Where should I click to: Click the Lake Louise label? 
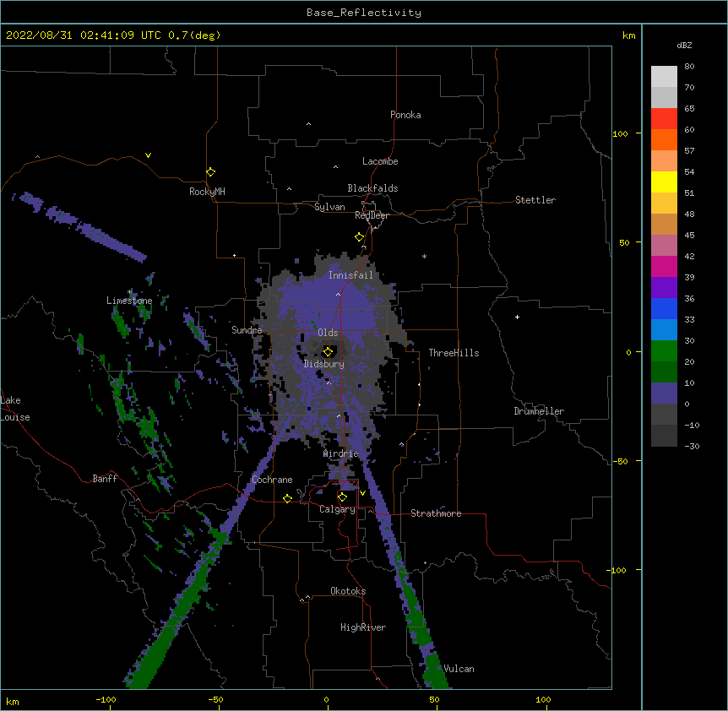point(15,409)
